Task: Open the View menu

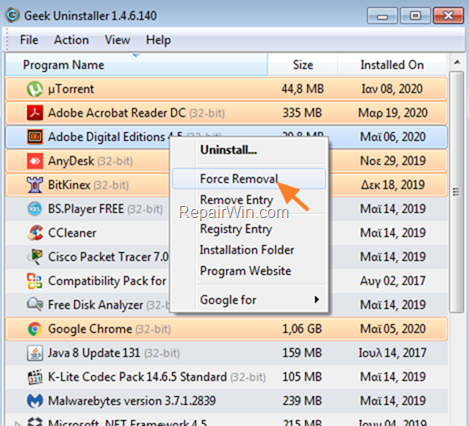Action: click(117, 40)
